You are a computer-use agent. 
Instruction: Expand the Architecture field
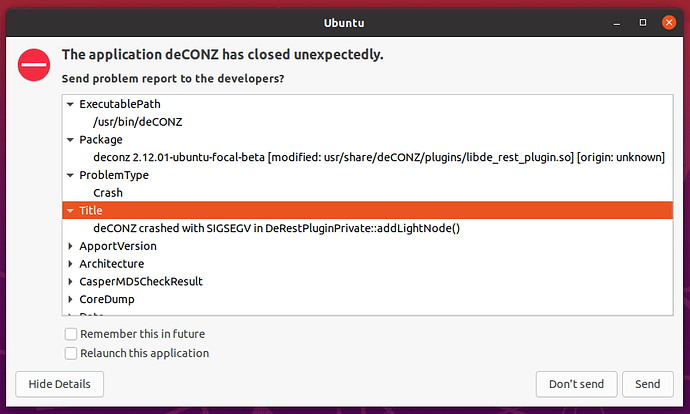(70, 264)
